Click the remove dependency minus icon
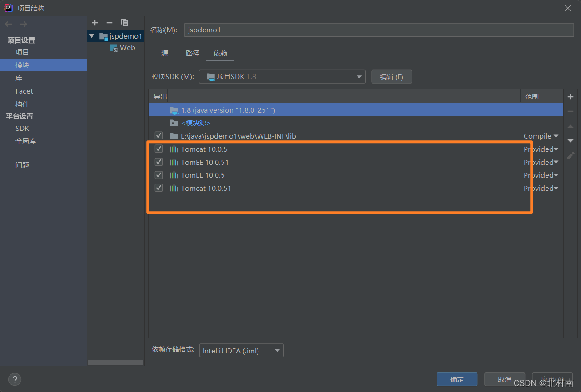The image size is (581, 392). 570,111
